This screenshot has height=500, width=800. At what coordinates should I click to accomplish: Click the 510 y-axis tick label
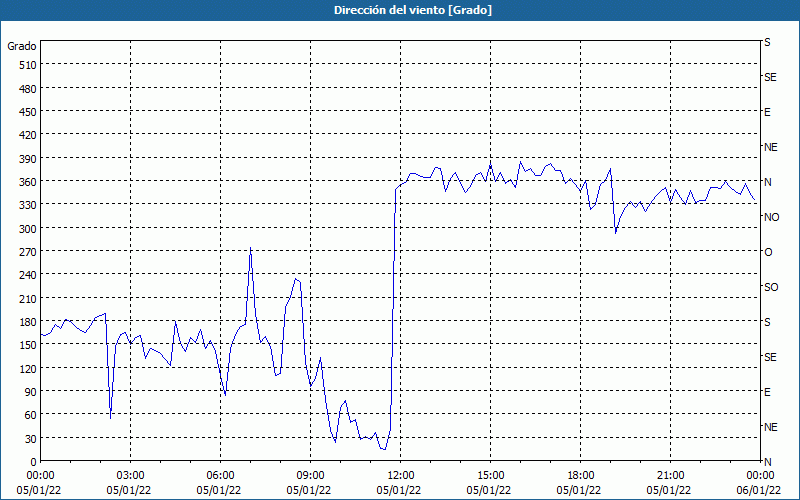pyautogui.click(x=28, y=65)
